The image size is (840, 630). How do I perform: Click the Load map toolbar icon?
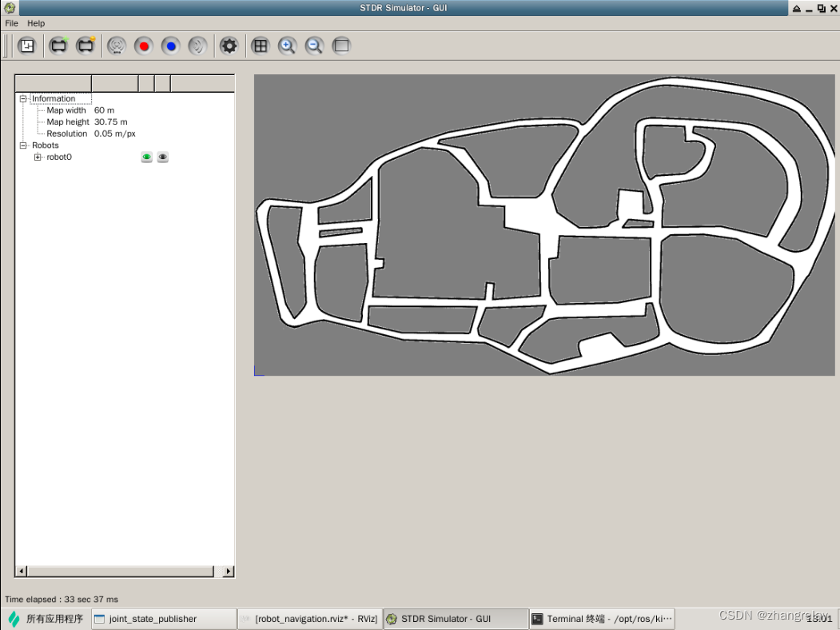27,46
